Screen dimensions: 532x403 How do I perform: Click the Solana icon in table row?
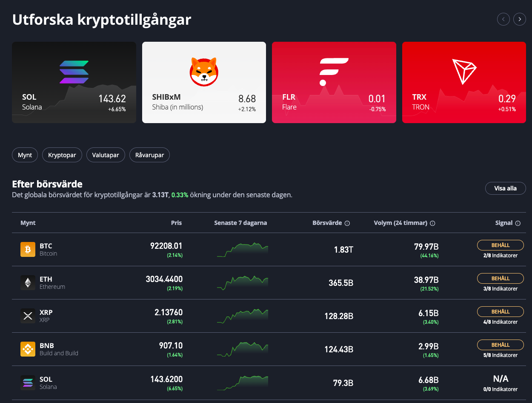28,383
